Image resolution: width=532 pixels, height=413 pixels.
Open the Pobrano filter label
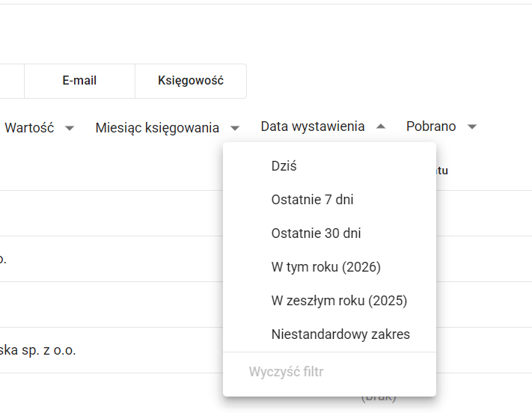(431, 127)
